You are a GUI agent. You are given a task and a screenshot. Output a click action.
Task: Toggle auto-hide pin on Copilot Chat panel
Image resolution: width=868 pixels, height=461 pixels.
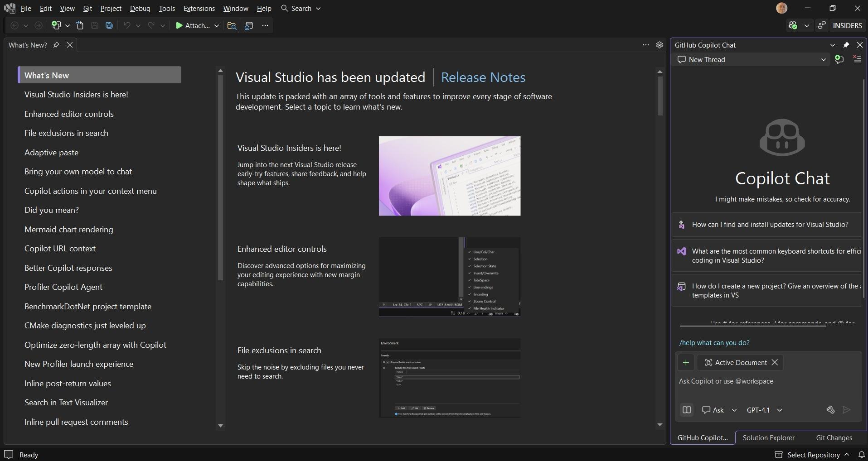846,45
